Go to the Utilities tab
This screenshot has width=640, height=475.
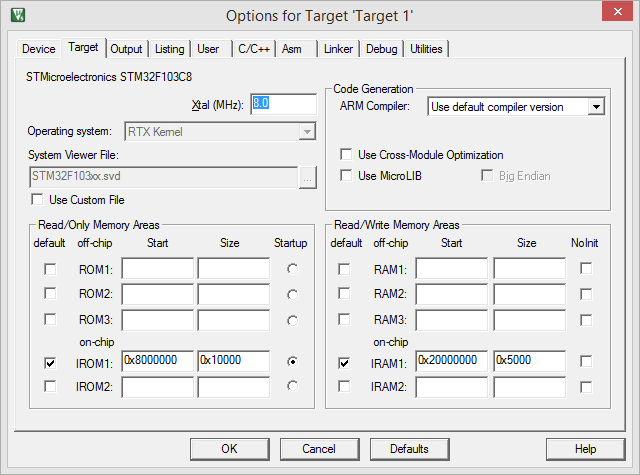point(426,49)
